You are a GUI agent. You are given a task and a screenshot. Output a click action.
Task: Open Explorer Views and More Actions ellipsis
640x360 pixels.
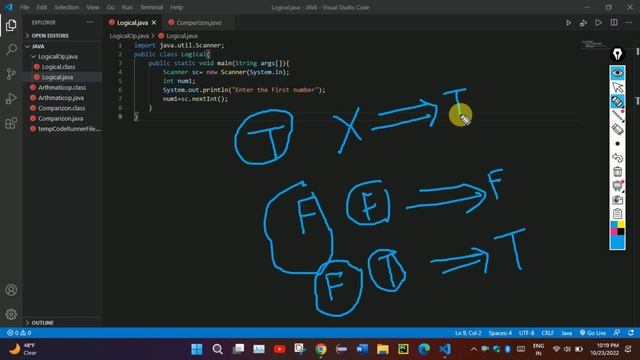click(x=90, y=22)
